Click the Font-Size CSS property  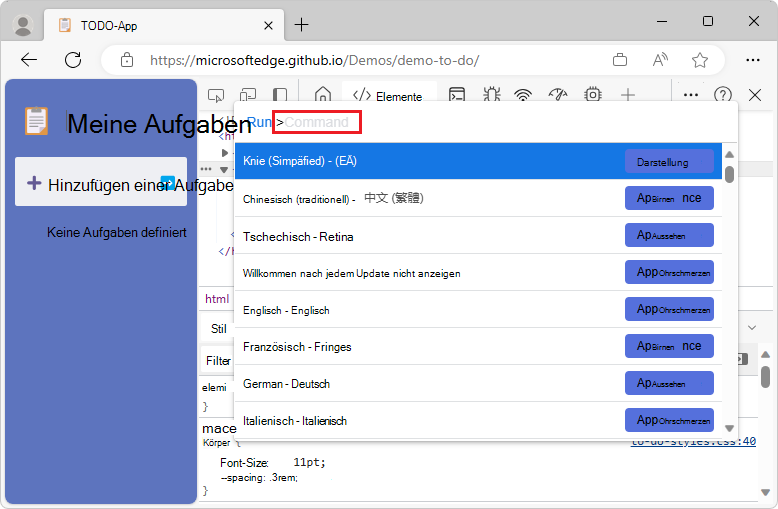pos(244,463)
